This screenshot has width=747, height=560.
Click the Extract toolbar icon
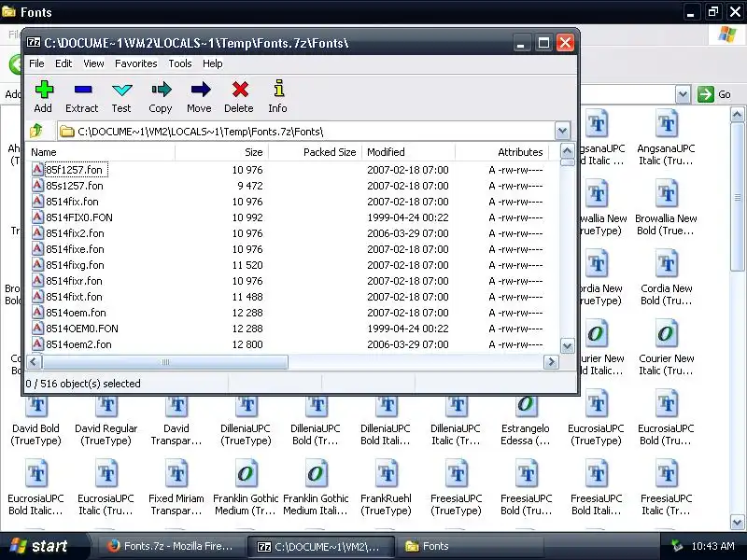tap(82, 97)
